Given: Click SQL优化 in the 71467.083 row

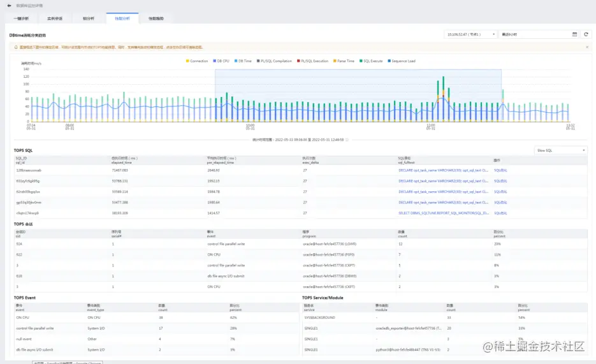Looking at the screenshot, I should tap(500, 170).
